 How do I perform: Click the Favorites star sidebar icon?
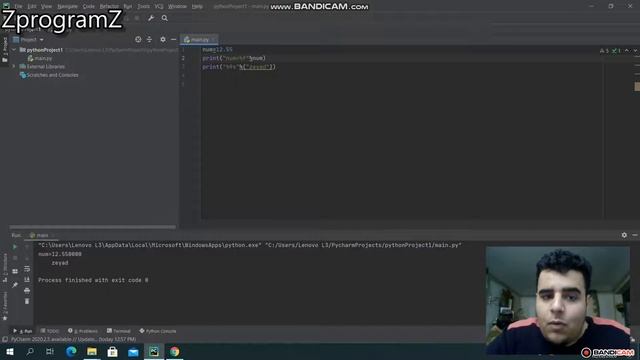coord(5,318)
